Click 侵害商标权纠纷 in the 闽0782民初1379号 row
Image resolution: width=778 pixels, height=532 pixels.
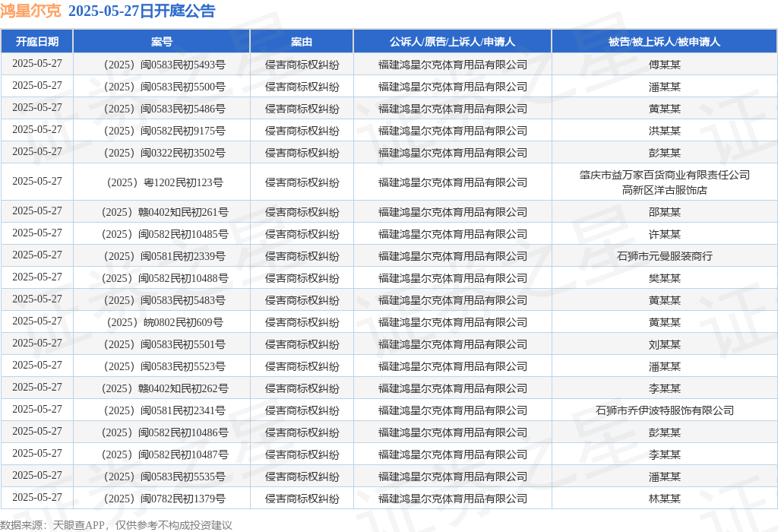point(302,499)
